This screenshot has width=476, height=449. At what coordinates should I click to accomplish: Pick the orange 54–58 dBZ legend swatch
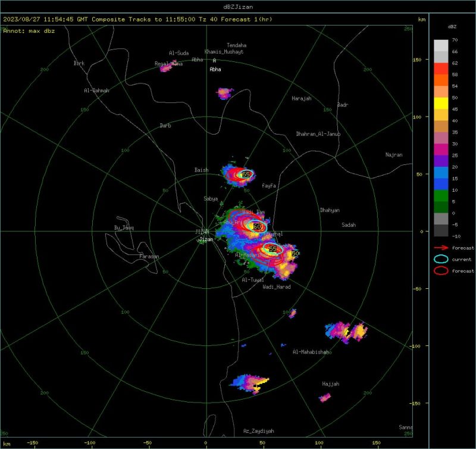pos(441,80)
